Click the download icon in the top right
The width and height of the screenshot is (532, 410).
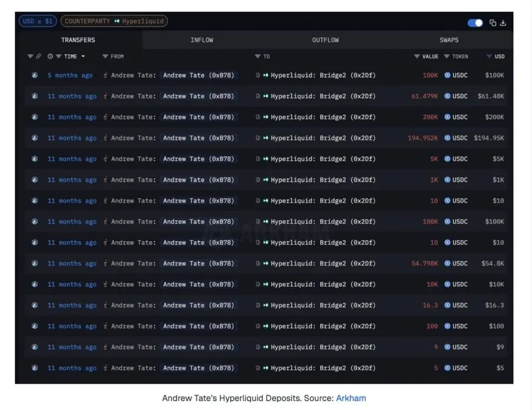(502, 22)
